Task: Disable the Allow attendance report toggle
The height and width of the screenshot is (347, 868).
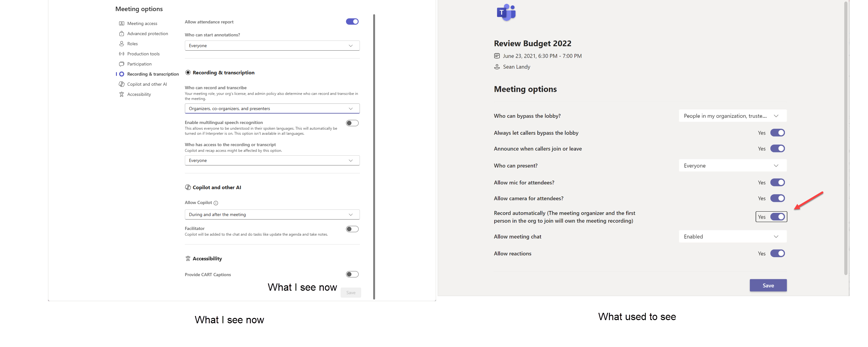Action: pos(352,22)
